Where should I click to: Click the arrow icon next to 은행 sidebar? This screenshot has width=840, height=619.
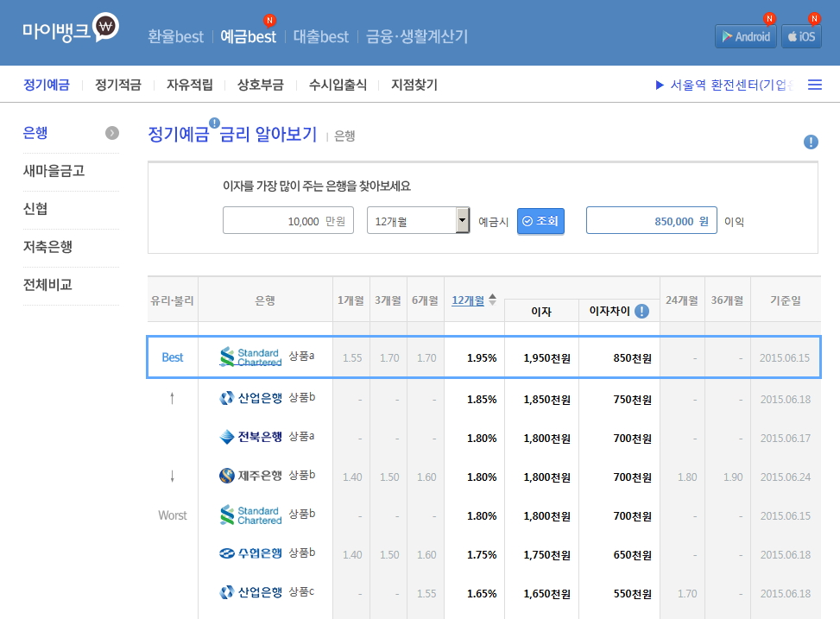tap(111, 133)
